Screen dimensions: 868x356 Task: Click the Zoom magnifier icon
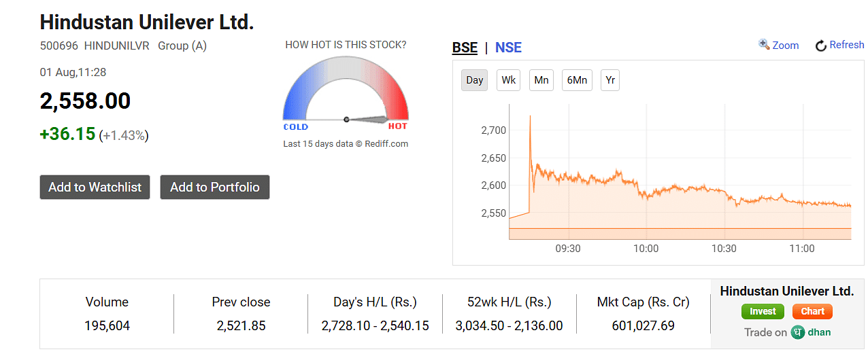[x=764, y=45]
